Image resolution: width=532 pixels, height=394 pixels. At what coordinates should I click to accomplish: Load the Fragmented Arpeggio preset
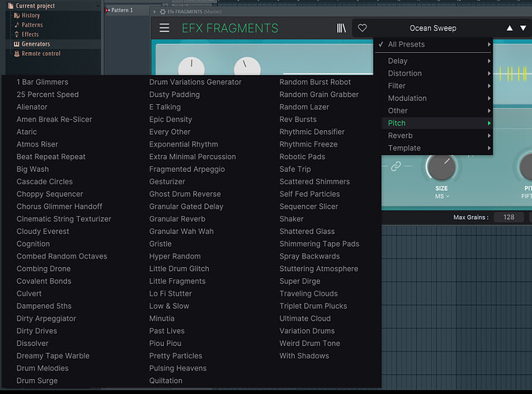[x=187, y=169]
